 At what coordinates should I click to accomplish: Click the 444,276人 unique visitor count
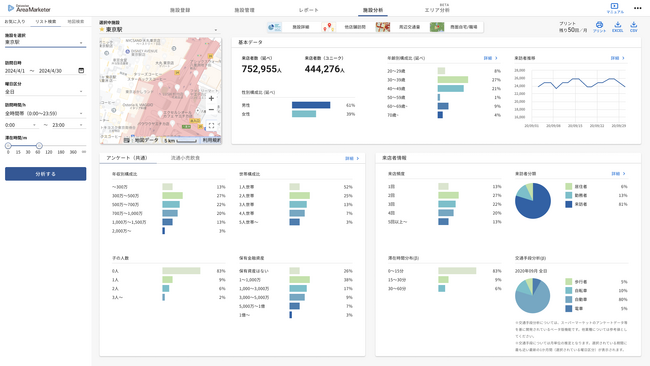[x=325, y=69]
